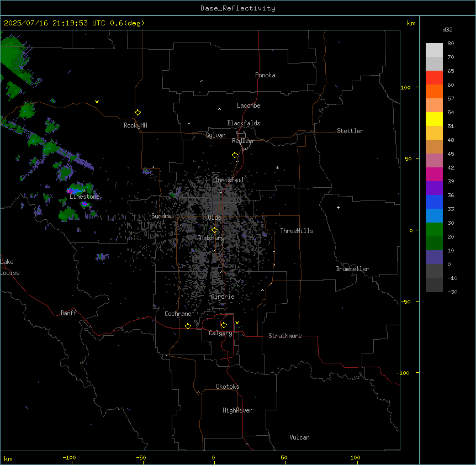Click the yellow V marker east of Calgary

[x=237, y=323]
